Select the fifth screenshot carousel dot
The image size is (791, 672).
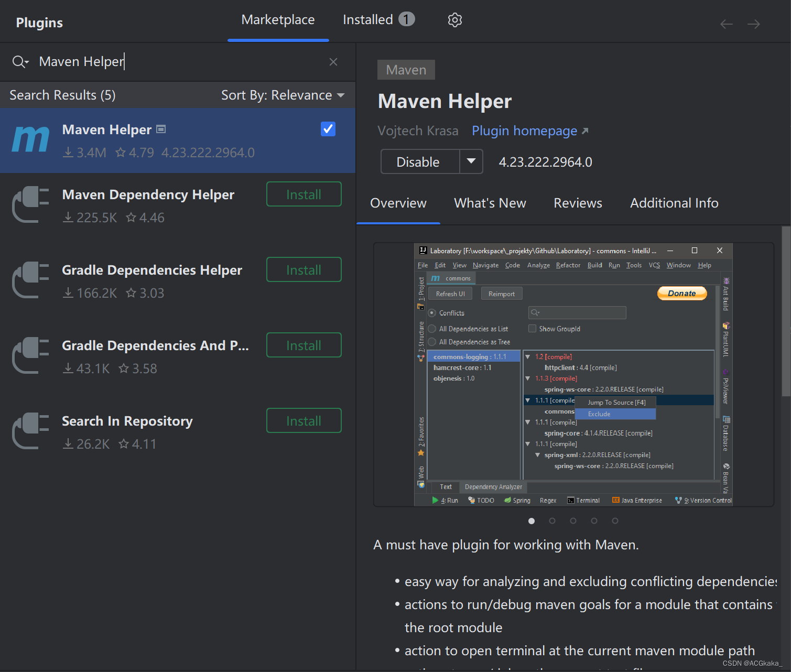click(x=615, y=521)
